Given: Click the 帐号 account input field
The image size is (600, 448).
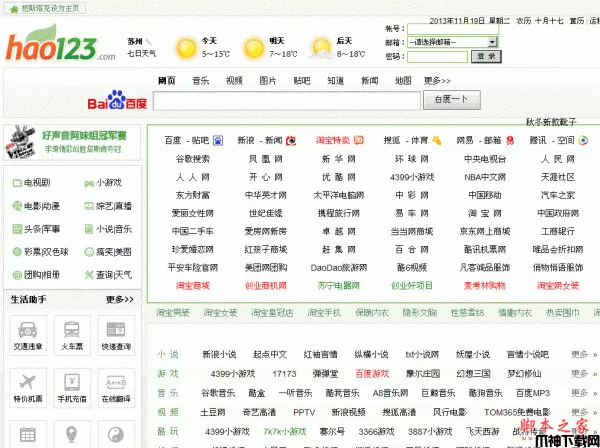Looking at the screenshot, I should pyautogui.click(x=453, y=29).
